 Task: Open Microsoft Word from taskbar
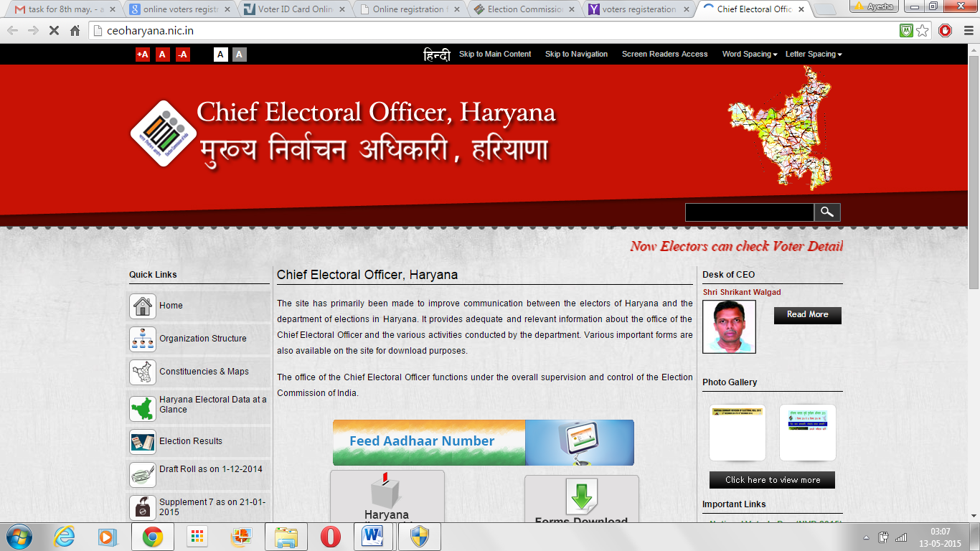point(374,537)
